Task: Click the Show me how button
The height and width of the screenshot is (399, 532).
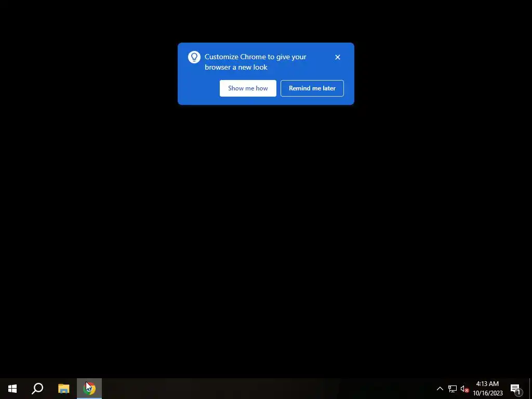Action: 248,88
